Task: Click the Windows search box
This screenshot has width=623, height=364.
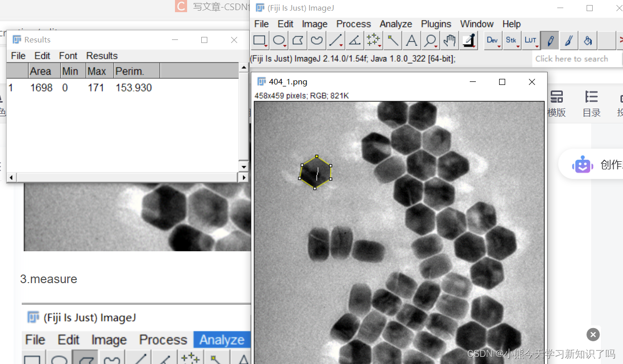Action: [576, 59]
